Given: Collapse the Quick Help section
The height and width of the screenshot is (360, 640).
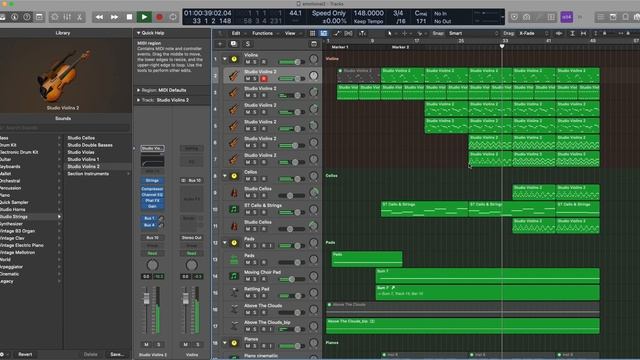Looking at the screenshot, I should point(138,33).
